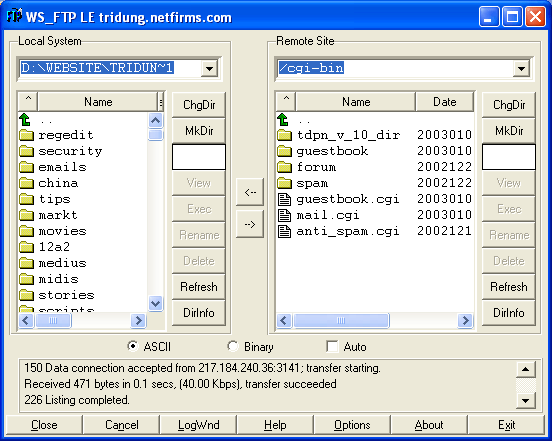Open the Options dialog
Viewport: 552px width, 441px height.
[352, 425]
